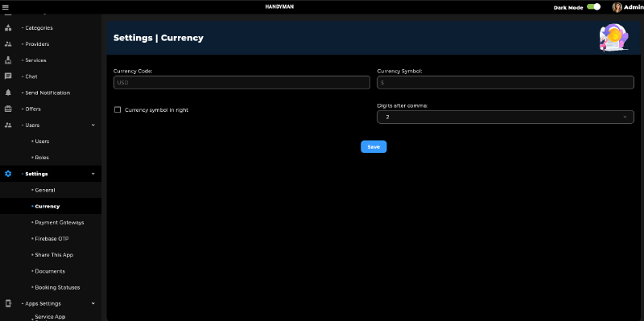Open Firebase OTP settings

52,238
